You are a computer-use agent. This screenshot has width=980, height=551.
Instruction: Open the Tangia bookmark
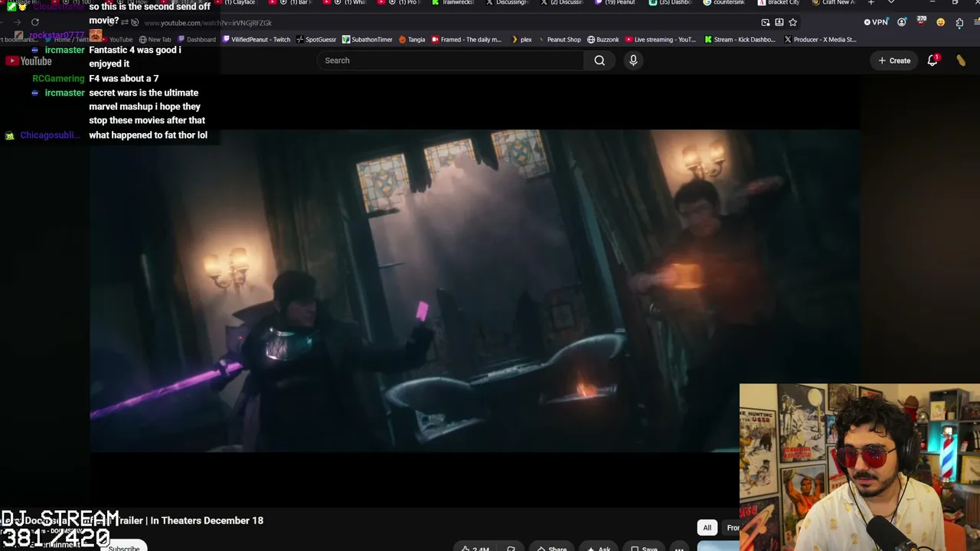[x=412, y=40]
